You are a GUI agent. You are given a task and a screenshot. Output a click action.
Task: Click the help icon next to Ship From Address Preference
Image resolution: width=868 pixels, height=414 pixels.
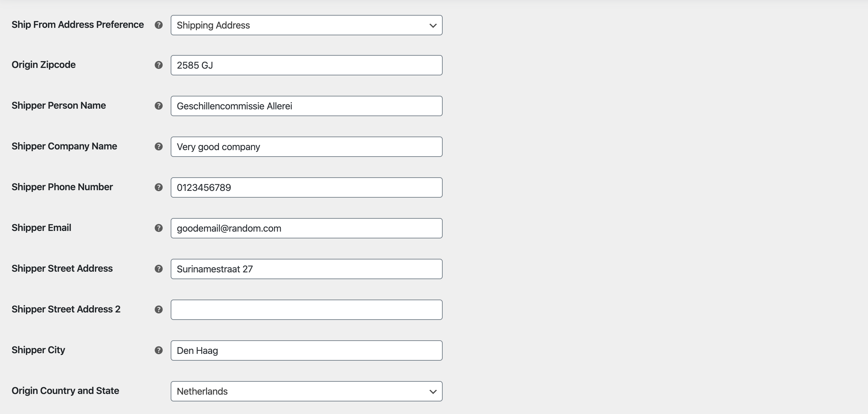point(158,24)
